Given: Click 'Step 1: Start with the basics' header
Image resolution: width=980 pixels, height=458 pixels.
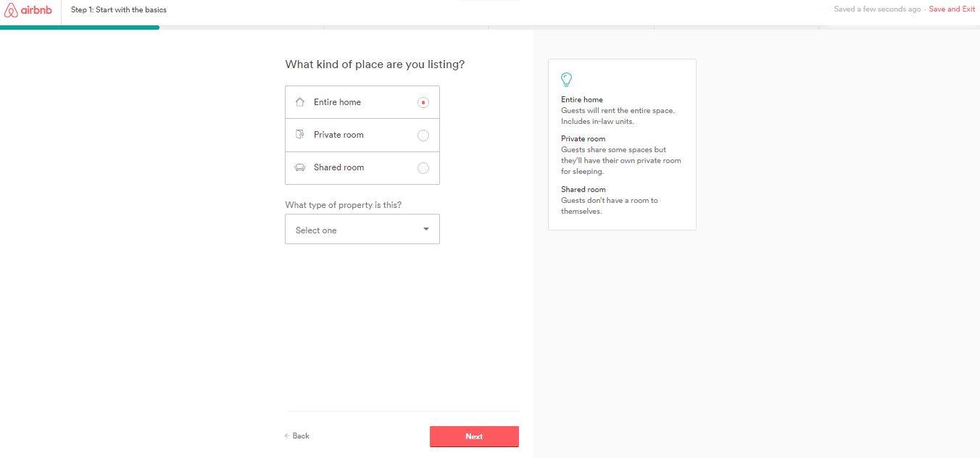Looking at the screenshot, I should click(x=119, y=10).
